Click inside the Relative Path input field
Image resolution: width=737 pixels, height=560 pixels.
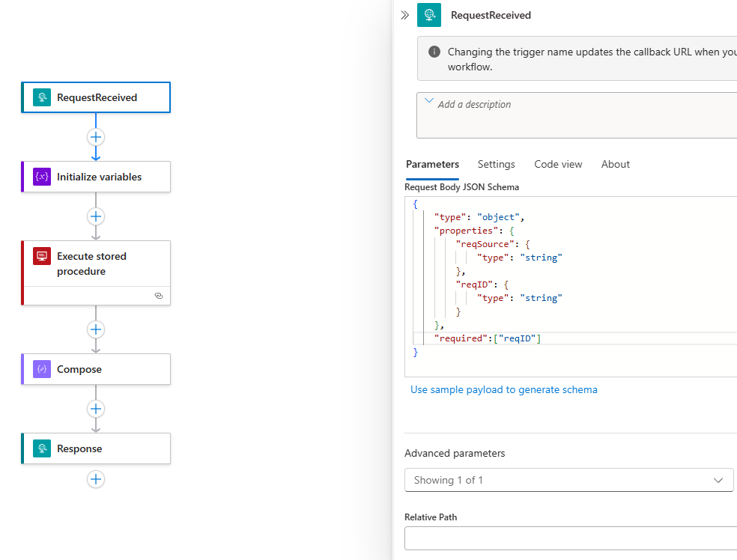click(569, 538)
